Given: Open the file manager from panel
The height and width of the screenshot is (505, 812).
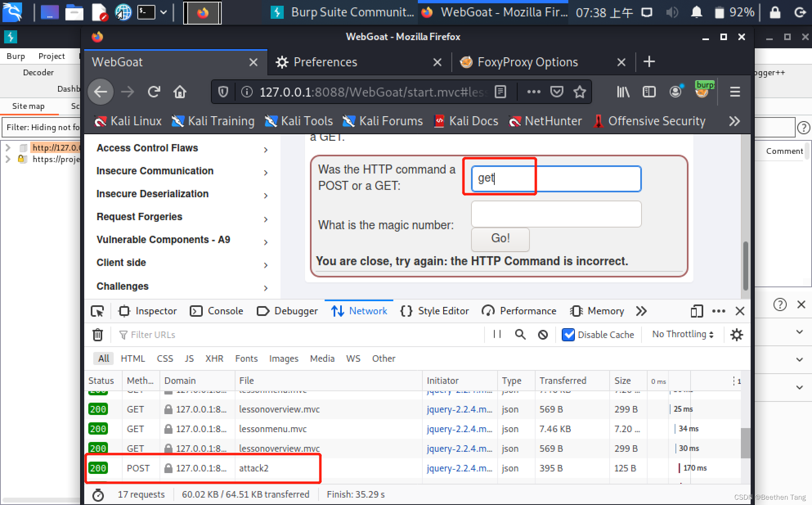Looking at the screenshot, I should click(x=74, y=13).
